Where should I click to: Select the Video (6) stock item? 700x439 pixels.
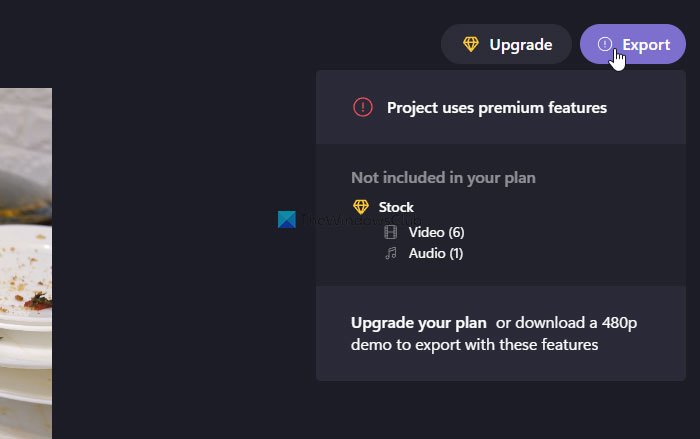pos(436,232)
